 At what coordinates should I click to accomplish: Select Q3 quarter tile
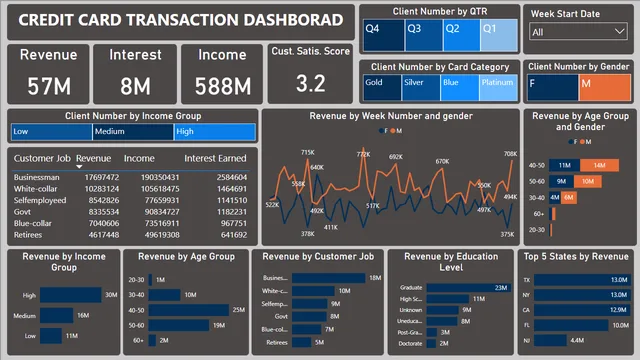(424, 35)
